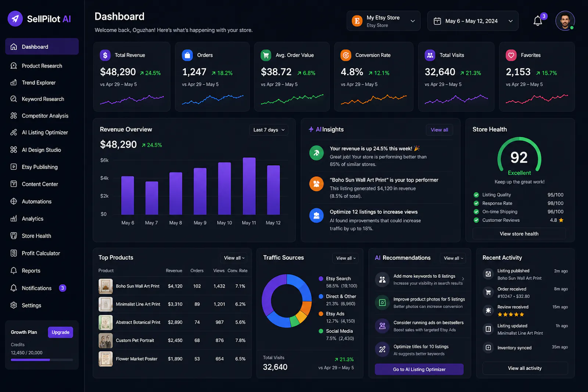Screen dimensions: 588x392
Task: Click the Optimize titles recommendation icon
Action: coord(382,349)
